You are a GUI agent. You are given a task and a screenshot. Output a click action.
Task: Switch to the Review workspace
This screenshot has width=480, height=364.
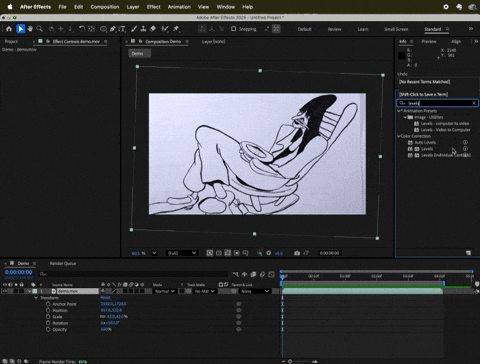pos(334,29)
